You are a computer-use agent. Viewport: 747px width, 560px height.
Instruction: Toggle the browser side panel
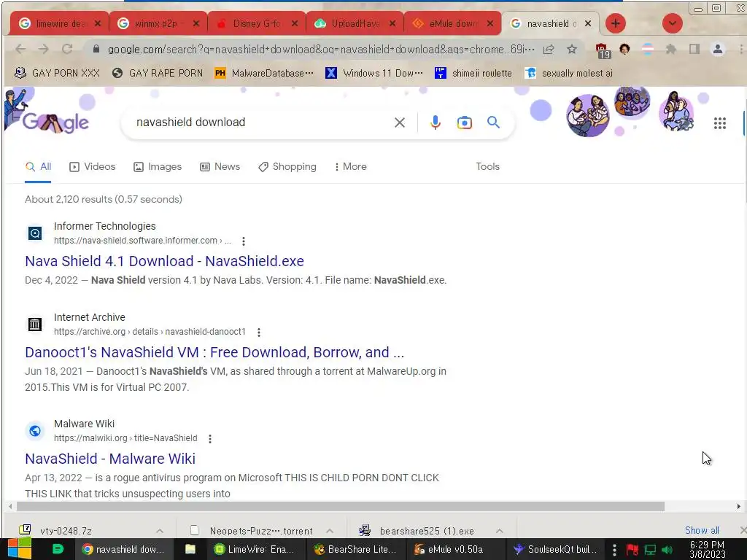tap(694, 49)
